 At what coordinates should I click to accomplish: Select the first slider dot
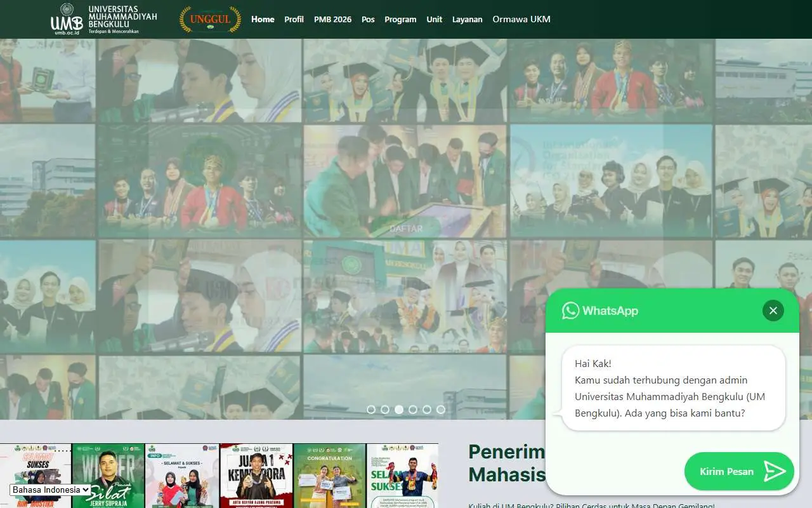[371, 410]
